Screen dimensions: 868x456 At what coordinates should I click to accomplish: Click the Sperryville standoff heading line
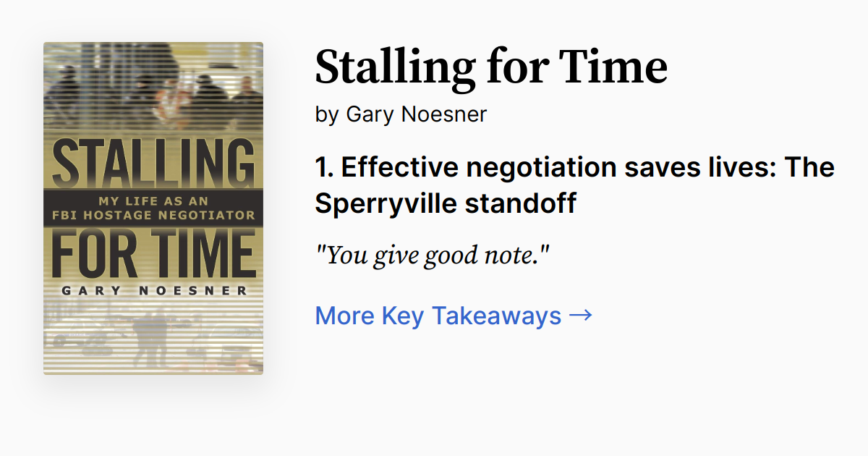[446, 204]
